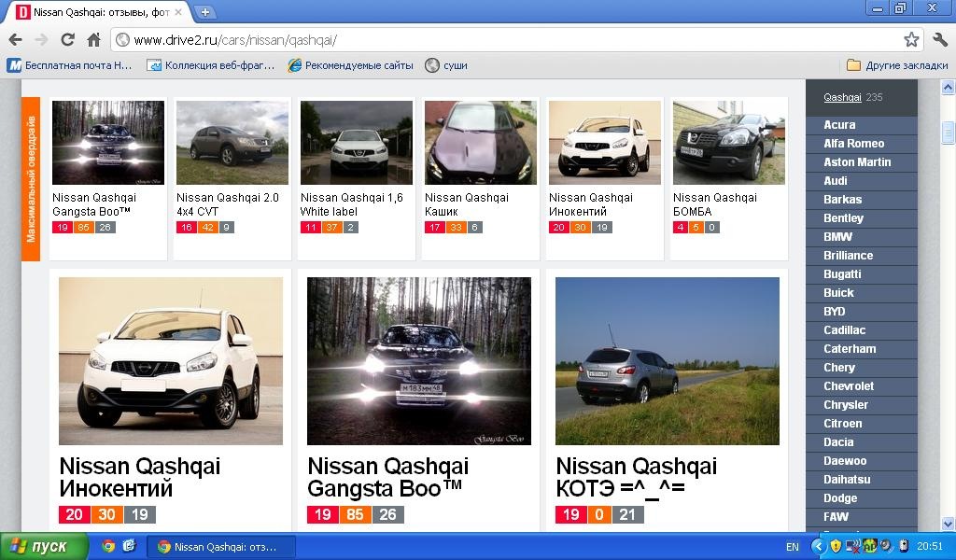
Task: Bookmark page with the star icon
Action: 911,40
